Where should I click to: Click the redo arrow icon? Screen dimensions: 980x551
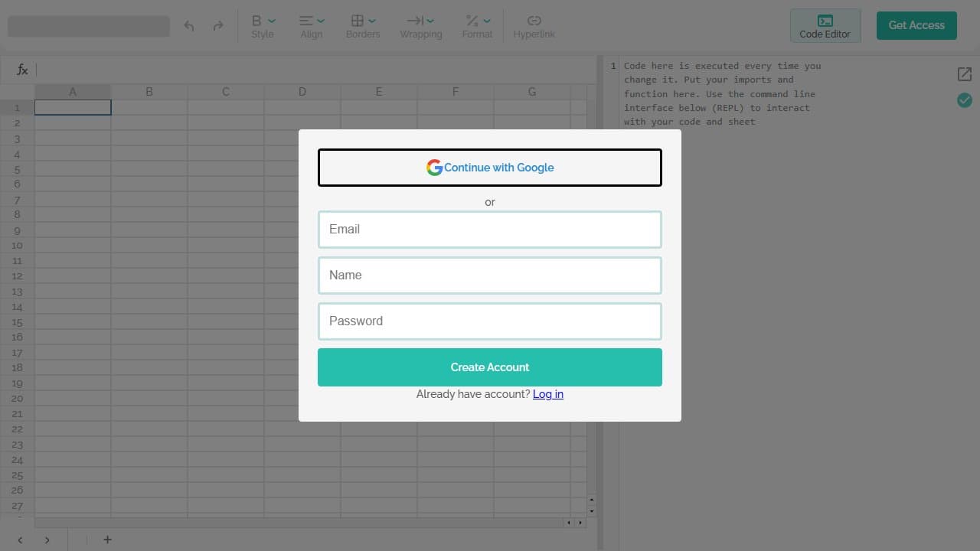pos(218,26)
